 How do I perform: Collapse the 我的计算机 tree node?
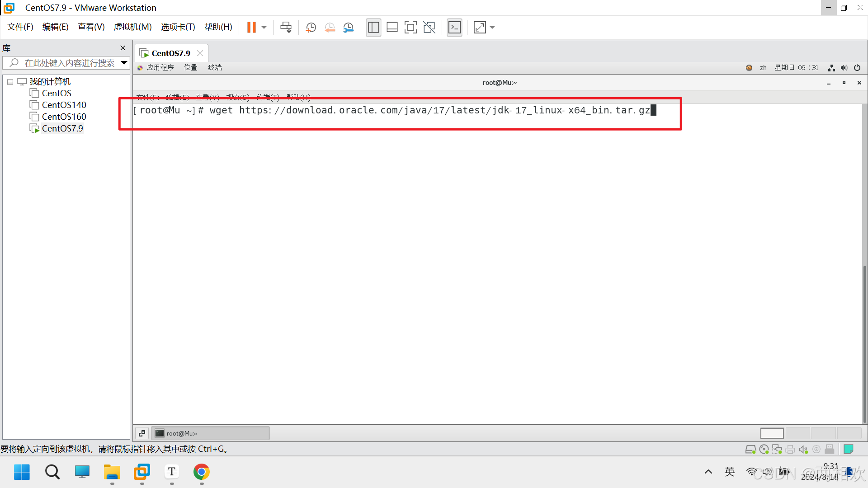(10, 82)
